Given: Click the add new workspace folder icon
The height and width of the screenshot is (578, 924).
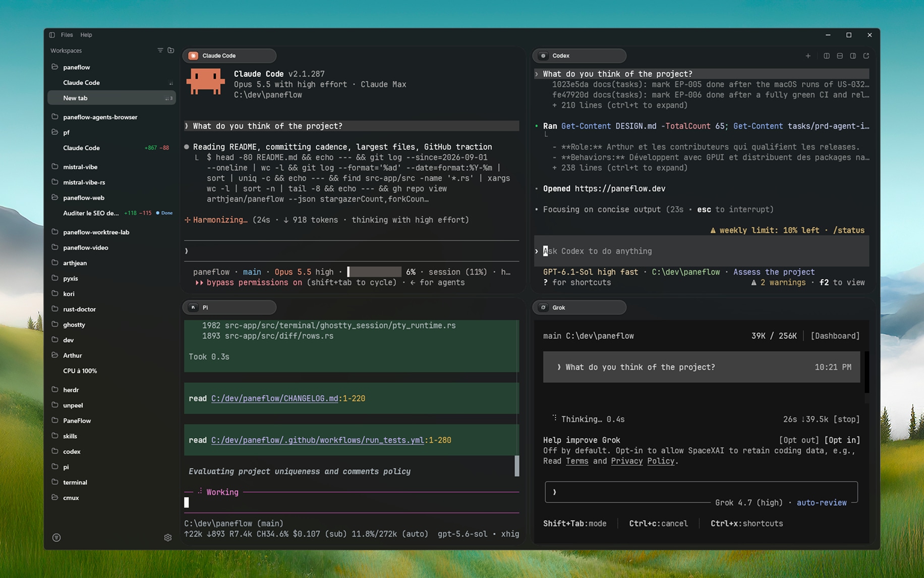Looking at the screenshot, I should click(x=171, y=50).
